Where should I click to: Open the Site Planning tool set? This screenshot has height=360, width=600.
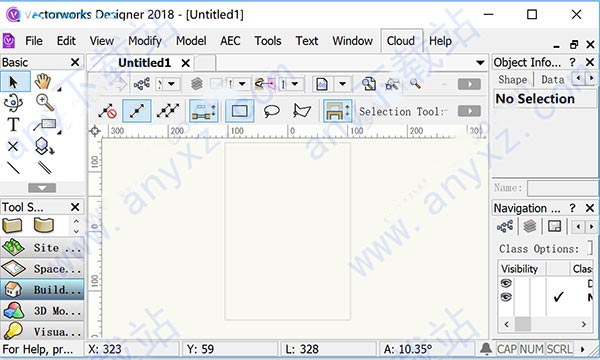42,248
